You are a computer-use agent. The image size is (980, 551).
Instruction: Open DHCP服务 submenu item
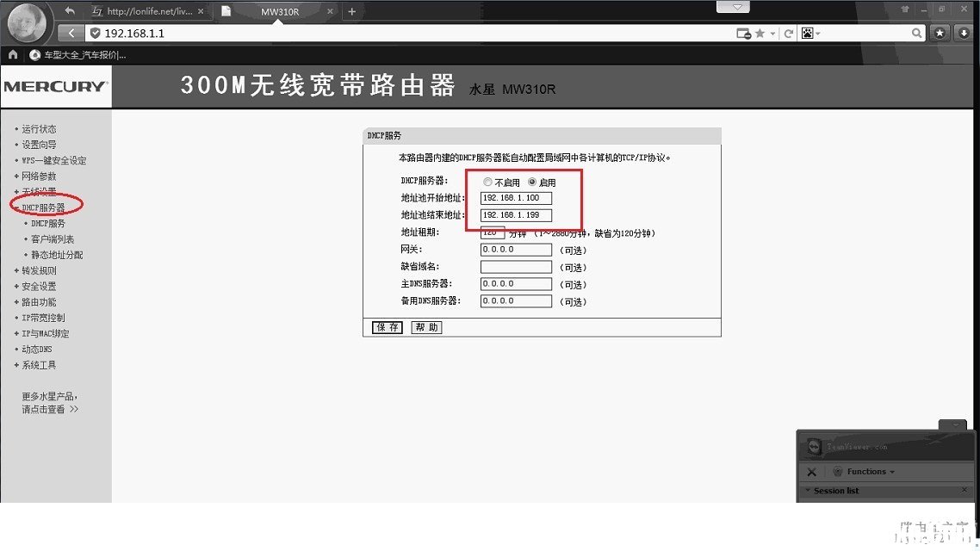[x=48, y=223]
